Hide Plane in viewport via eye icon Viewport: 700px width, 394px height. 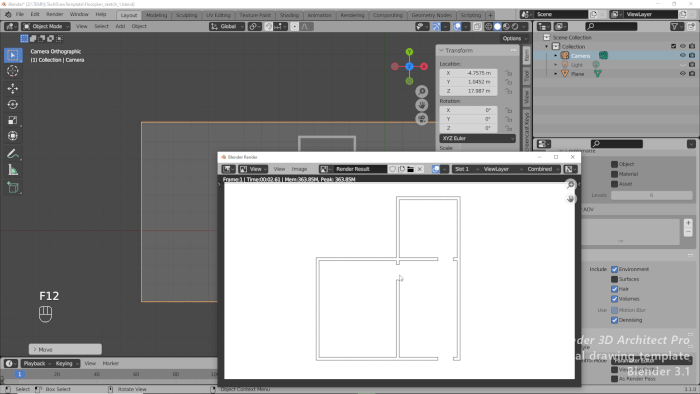click(682, 74)
